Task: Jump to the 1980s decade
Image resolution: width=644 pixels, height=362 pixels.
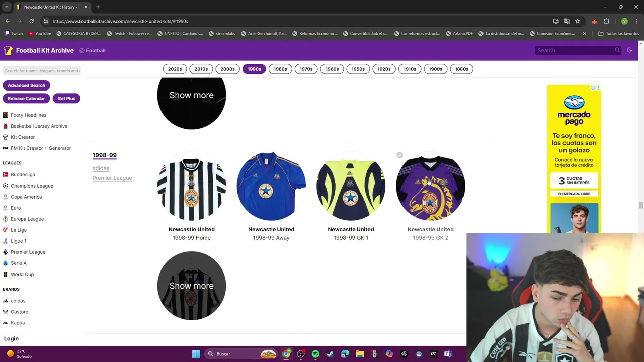Action: pyautogui.click(x=280, y=69)
